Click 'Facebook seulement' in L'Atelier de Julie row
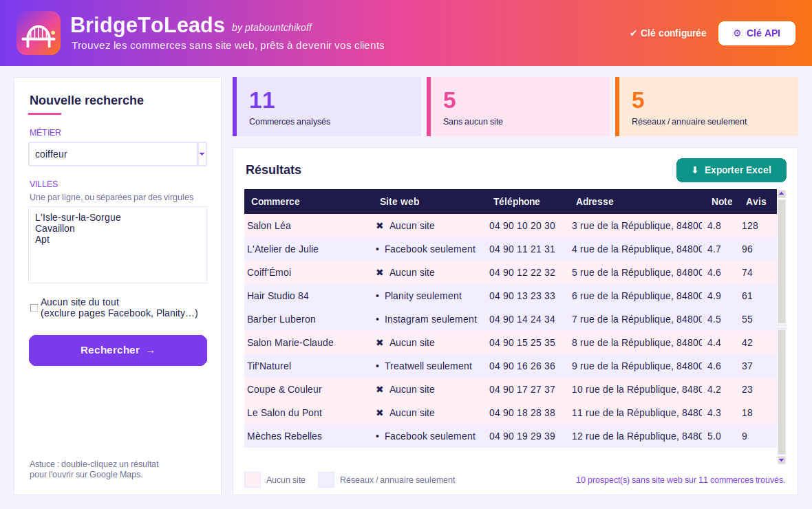Screen dimensions: 812x509 coord(430,249)
